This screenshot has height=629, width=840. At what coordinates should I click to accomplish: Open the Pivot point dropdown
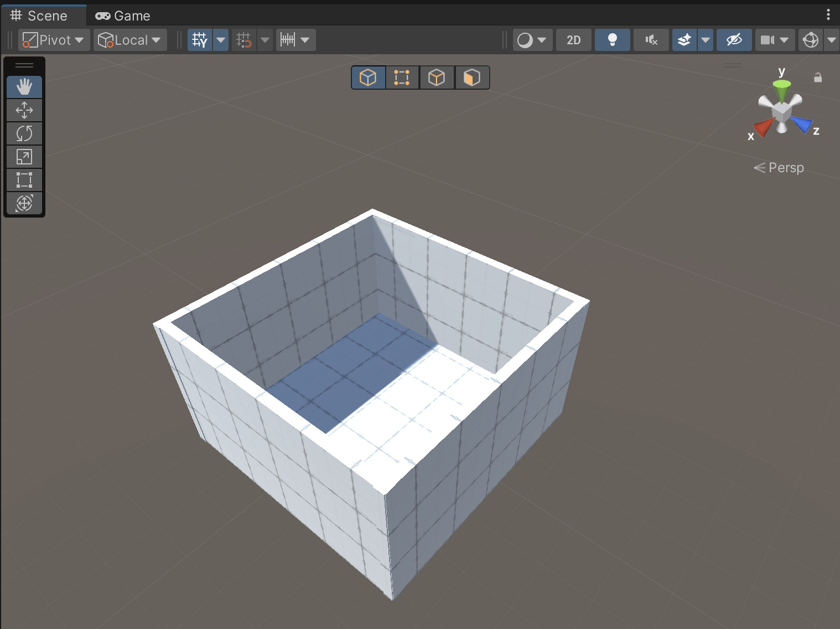(53, 39)
